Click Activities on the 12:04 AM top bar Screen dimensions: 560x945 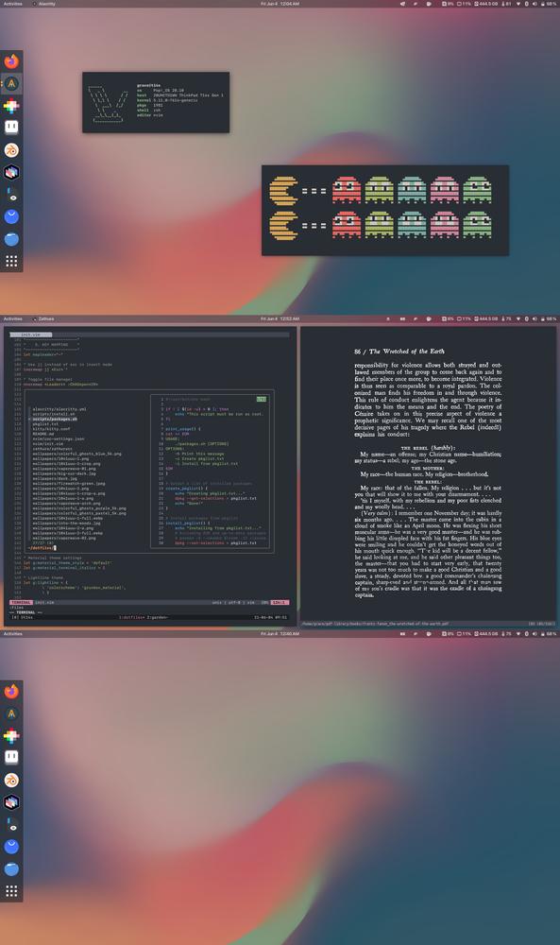click(12, 4)
